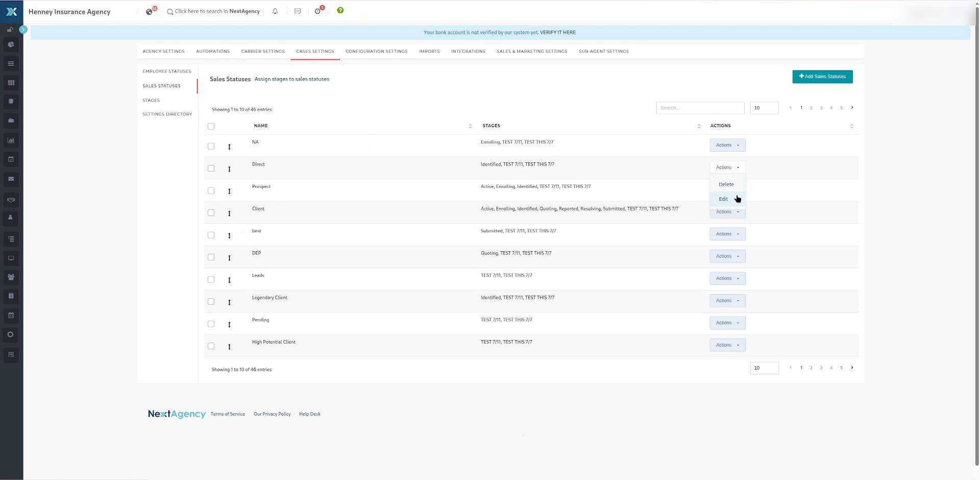Go to page 2 in top pagination
The width and height of the screenshot is (980, 480).
coord(811,108)
